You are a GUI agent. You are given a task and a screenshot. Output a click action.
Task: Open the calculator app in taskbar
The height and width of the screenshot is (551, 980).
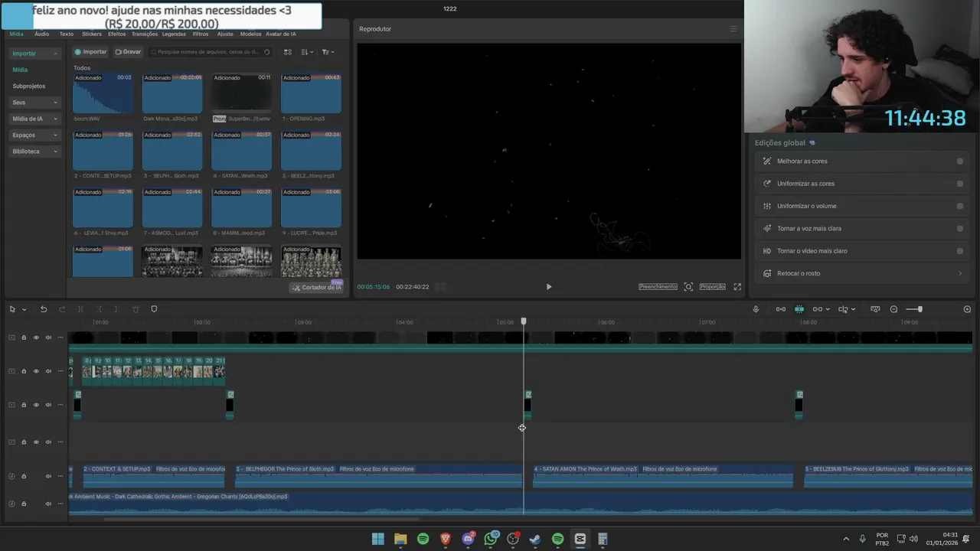[603, 539]
